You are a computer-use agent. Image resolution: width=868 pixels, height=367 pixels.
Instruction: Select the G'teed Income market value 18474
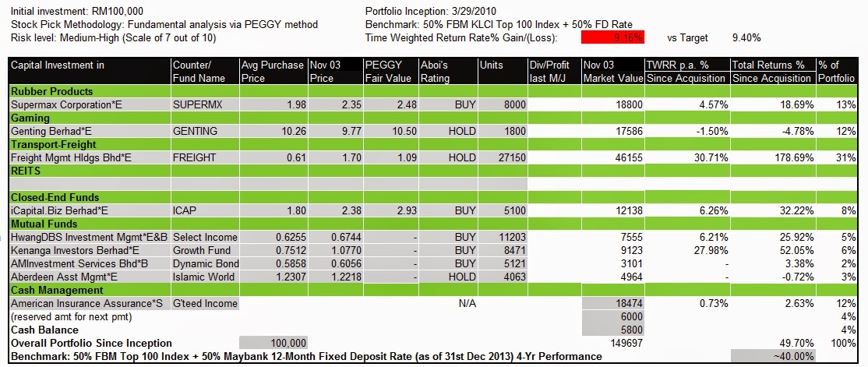click(612, 303)
